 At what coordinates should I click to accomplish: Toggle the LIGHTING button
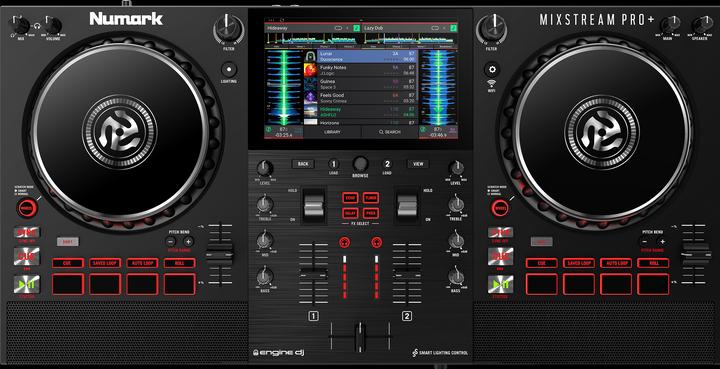[229, 70]
